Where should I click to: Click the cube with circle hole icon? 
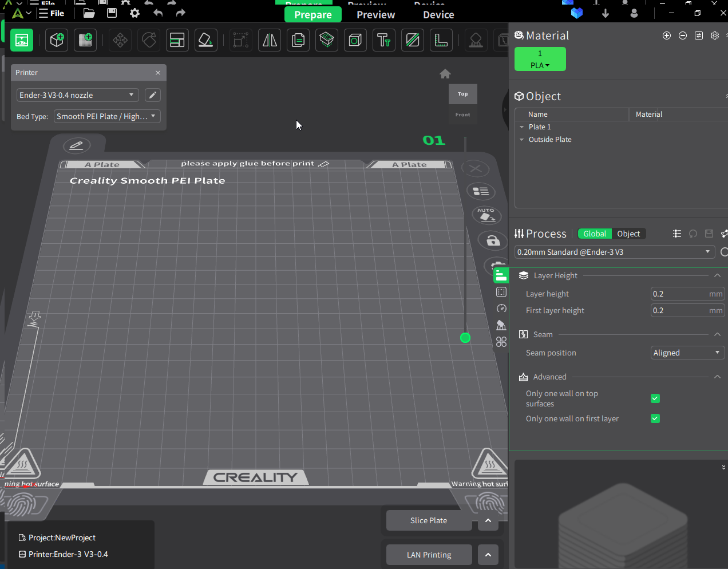tap(355, 40)
